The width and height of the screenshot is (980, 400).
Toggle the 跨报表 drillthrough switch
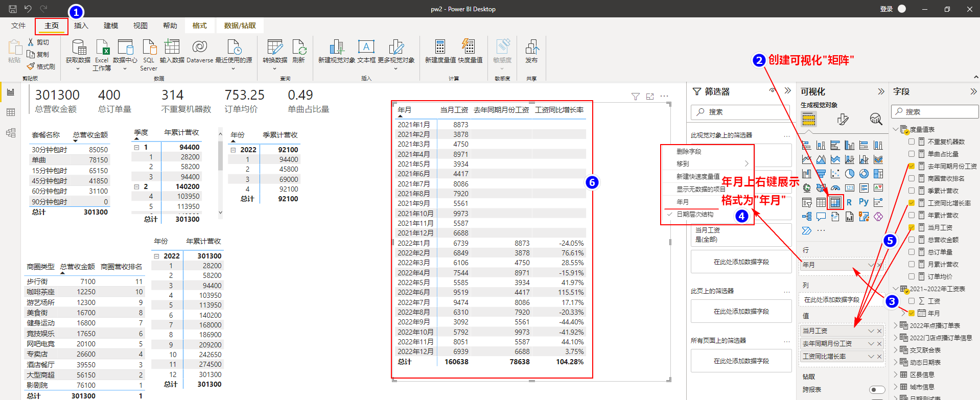click(x=877, y=390)
